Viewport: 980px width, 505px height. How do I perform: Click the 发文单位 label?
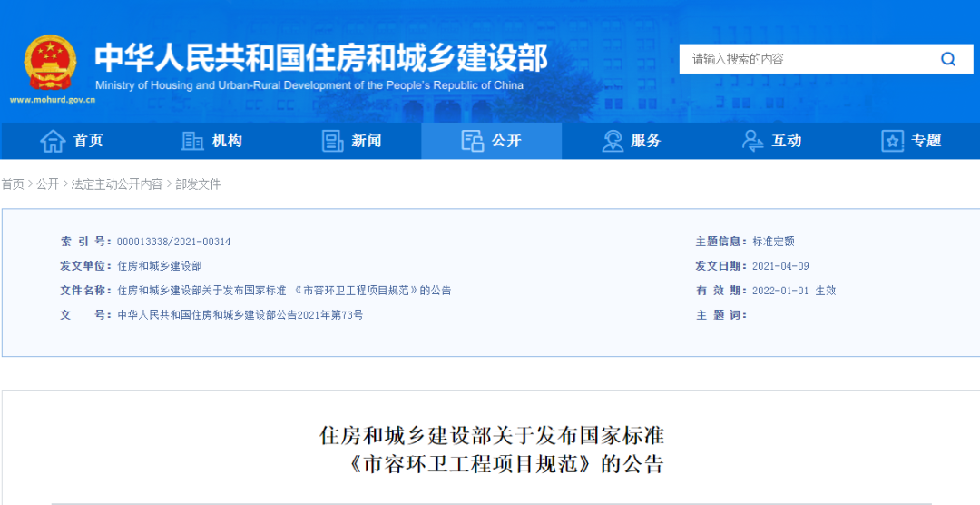85,266
